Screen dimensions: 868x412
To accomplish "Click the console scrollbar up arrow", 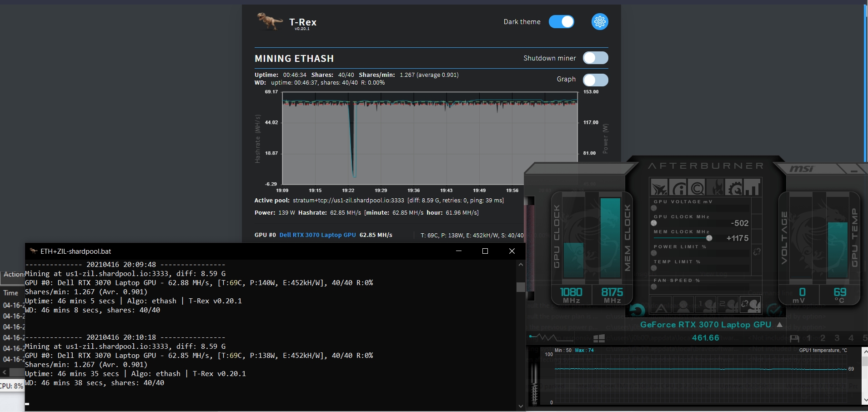I will [521, 265].
